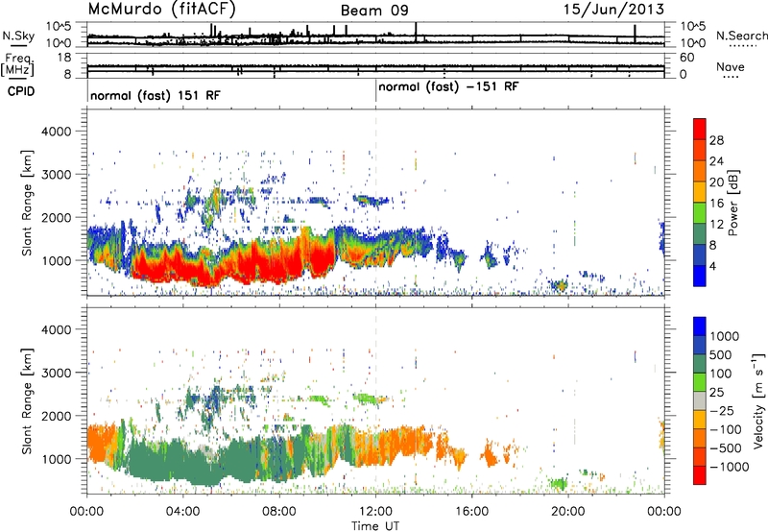Viewport: 768px width, 532px height.
Task: Click the '3000' tick on velocity panel
Action: tap(56, 373)
